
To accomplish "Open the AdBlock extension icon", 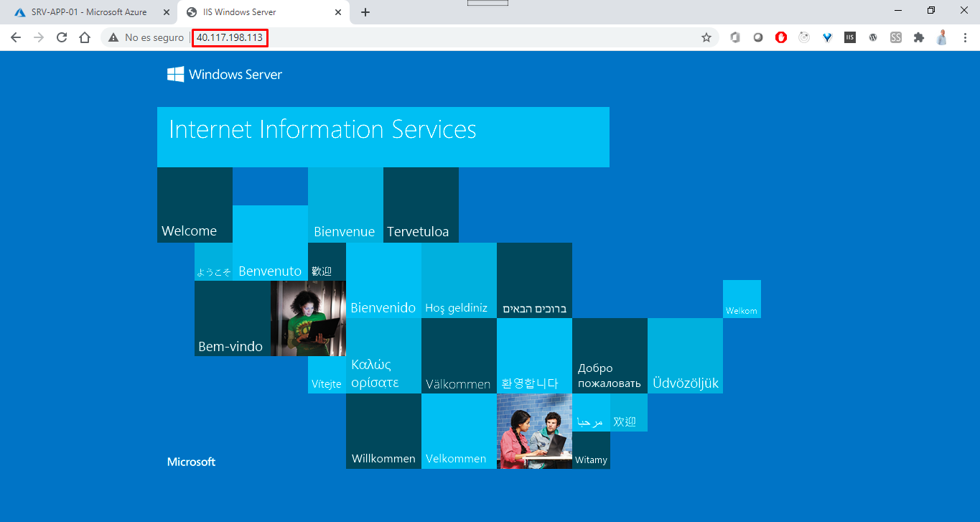I will coord(780,37).
